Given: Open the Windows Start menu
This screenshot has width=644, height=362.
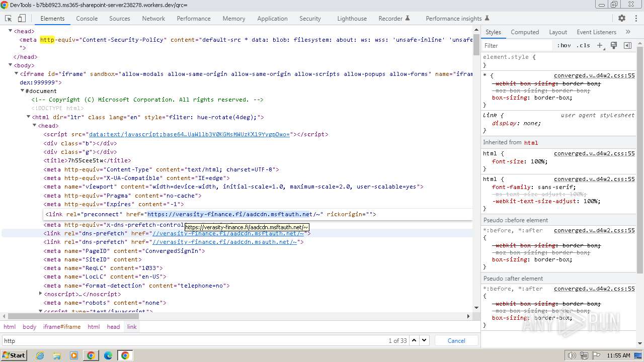Looking at the screenshot, I should [14, 355].
